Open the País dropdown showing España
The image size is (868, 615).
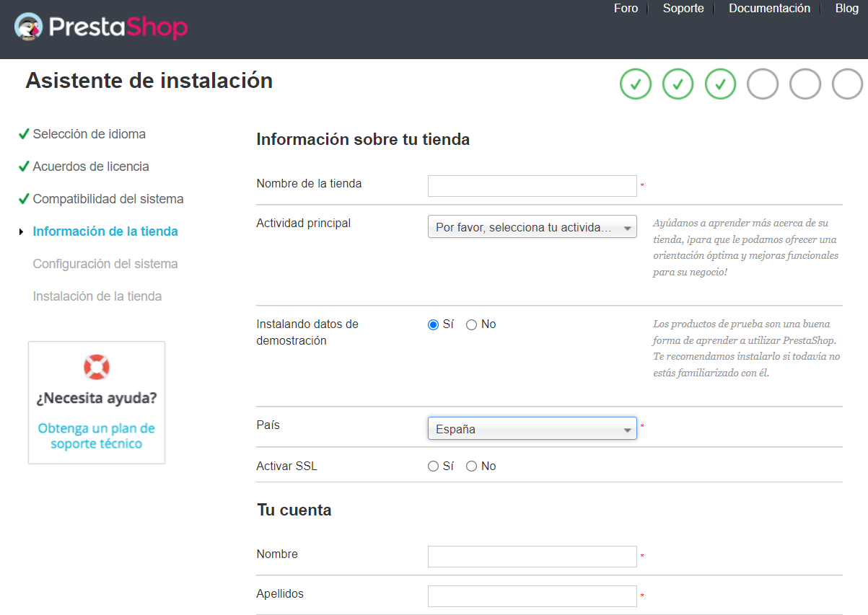(x=532, y=428)
